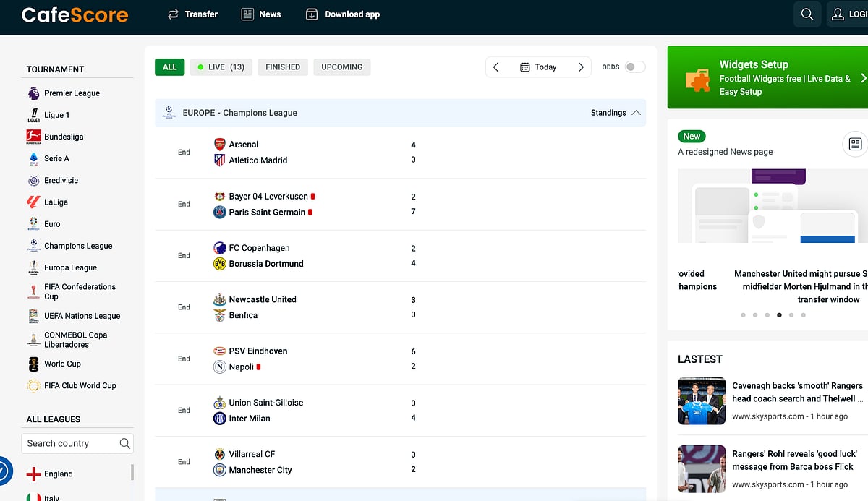Open Paris Saint Germain team name

point(267,213)
